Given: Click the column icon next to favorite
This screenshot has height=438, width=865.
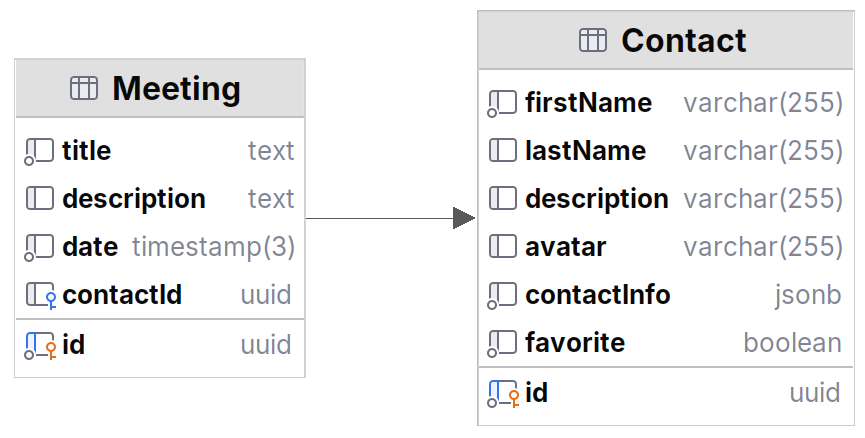Looking at the screenshot, I should pos(502,343).
